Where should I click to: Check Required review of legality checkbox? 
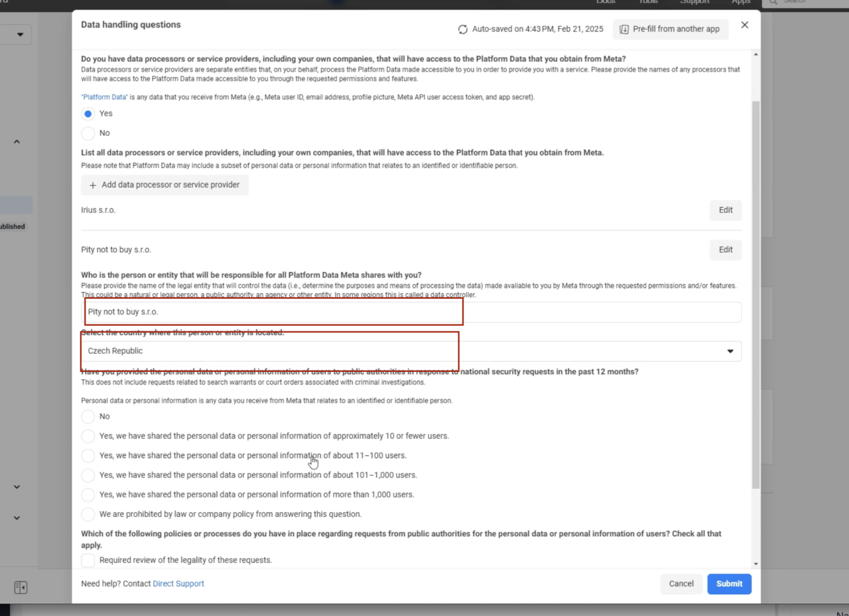(x=88, y=560)
